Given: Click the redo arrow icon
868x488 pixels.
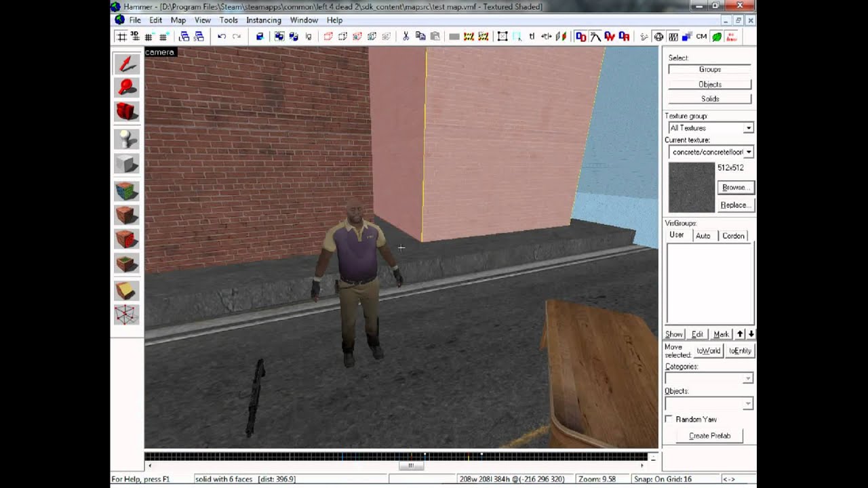Looking at the screenshot, I should pyautogui.click(x=237, y=37).
